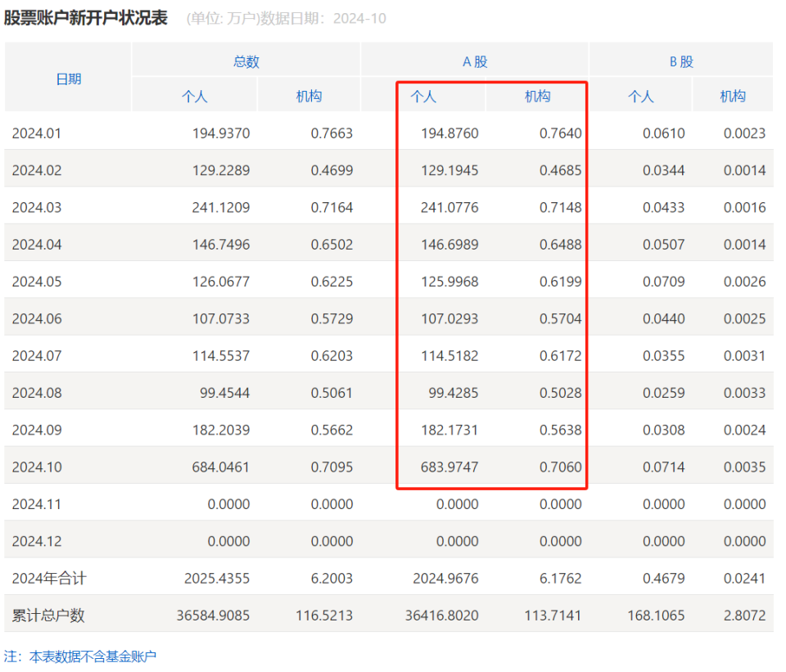This screenshot has width=786, height=672.
Task: Select the value 0.4679
Action: pos(664,579)
